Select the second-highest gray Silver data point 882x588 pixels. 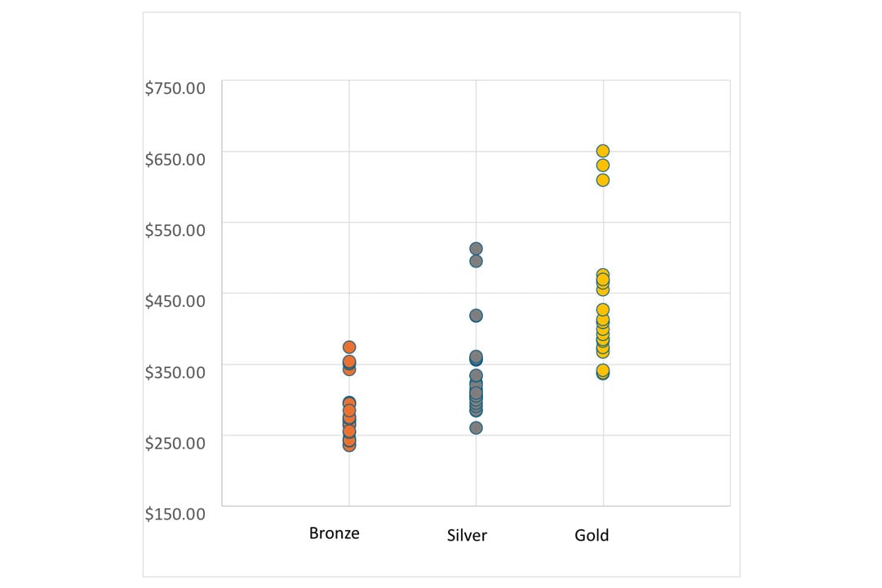click(x=476, y=261)
